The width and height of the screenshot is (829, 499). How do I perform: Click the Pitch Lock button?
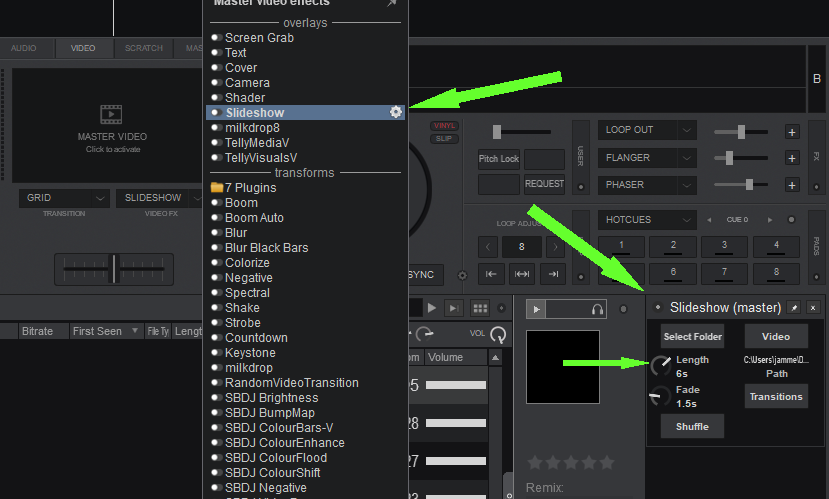(x=499, y=159)
